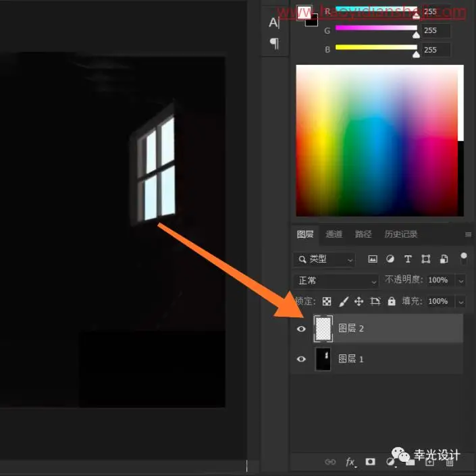Click the R value field
This screenshot has width=476, height=476.
436,11
